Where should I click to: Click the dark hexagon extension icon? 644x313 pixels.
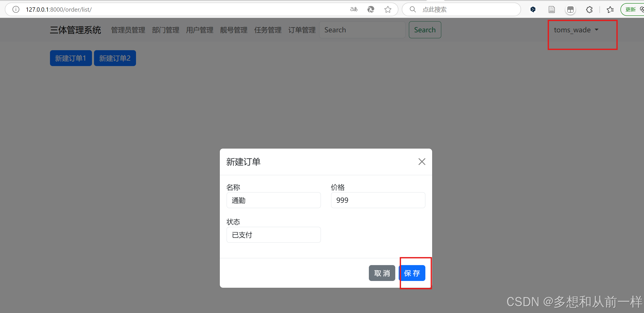533,9
